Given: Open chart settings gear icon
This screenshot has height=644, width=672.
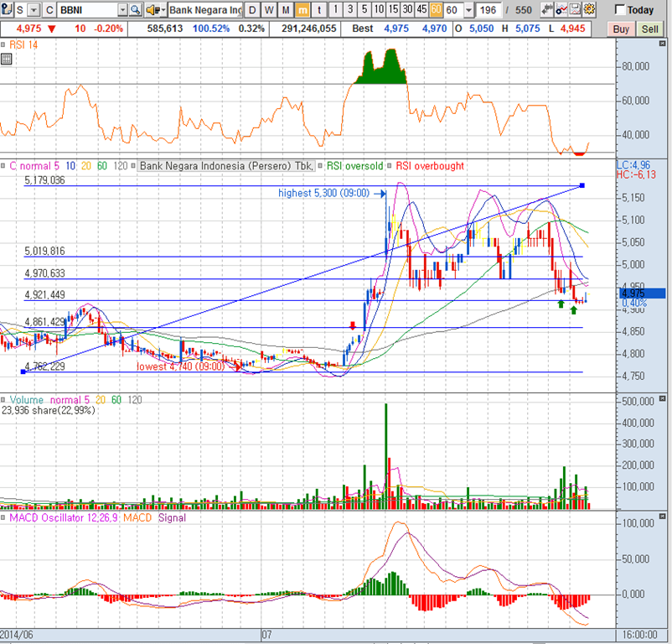Looking at the screenshot, I should coord(589,9).
